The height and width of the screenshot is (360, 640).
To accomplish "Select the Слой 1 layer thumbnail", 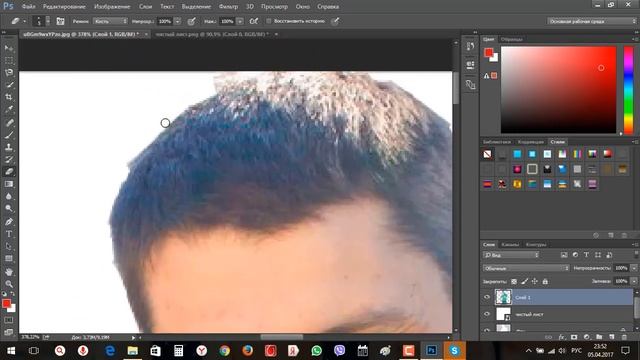I will click(503, 297).
